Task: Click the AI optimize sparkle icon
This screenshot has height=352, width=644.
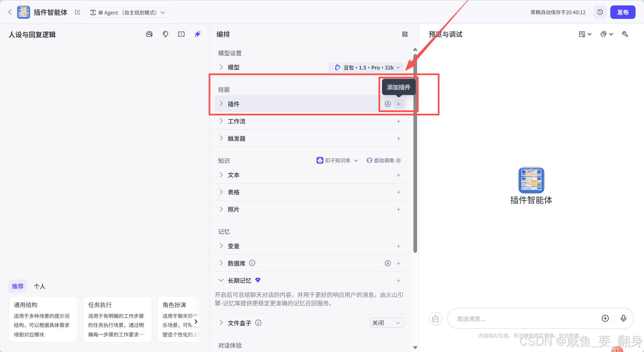Action: tap(198, 34)
